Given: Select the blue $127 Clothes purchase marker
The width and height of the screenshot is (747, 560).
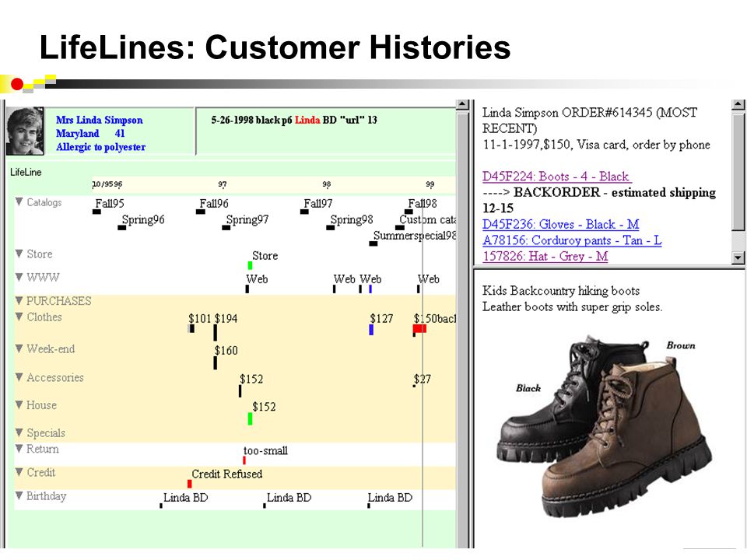Looking at the screenshot, I should pyautogui.click(x=371, y=330).
